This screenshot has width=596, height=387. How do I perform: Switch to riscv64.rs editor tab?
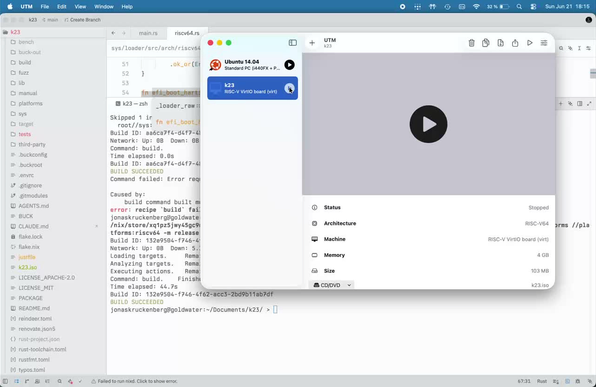(187, 33)
